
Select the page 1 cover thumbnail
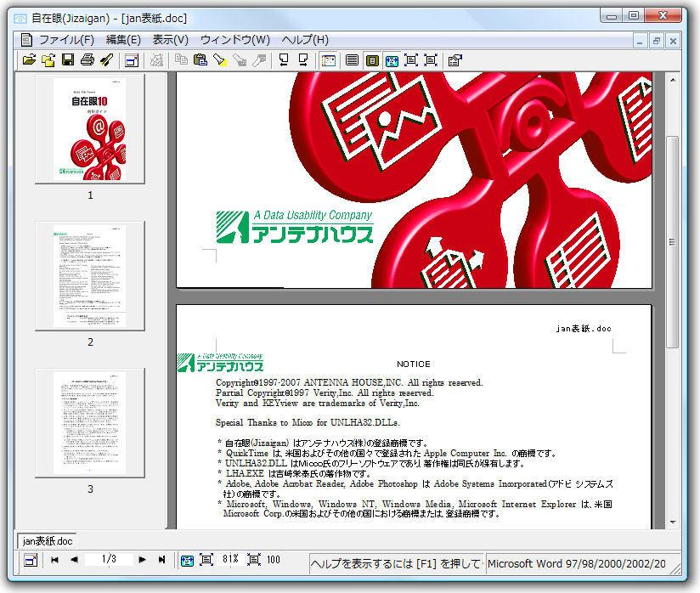pos(90,129)
